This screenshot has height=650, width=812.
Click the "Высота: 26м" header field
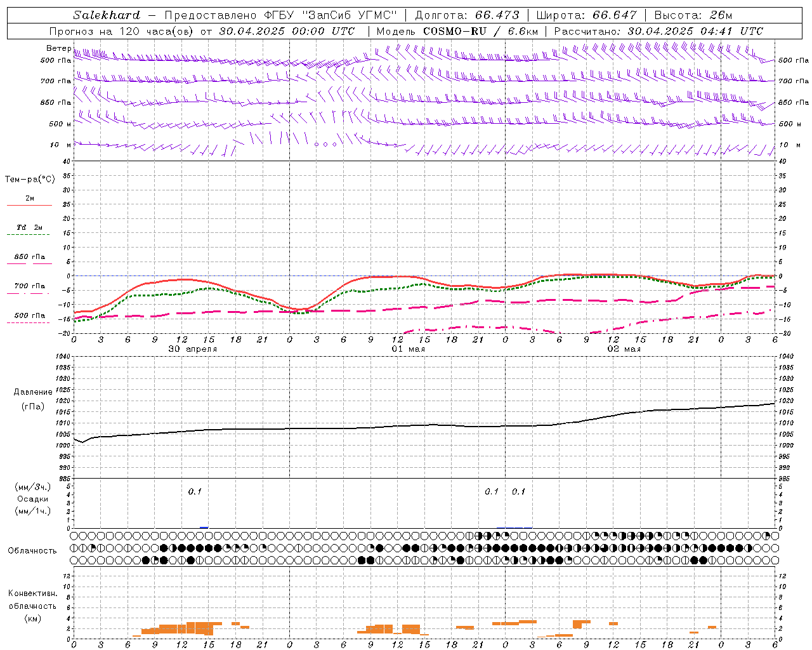coord(693,15)
